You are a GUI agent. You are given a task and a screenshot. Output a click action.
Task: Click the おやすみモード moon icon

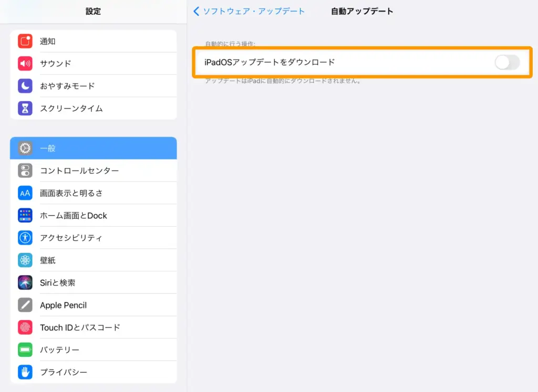tap(25, 86)
